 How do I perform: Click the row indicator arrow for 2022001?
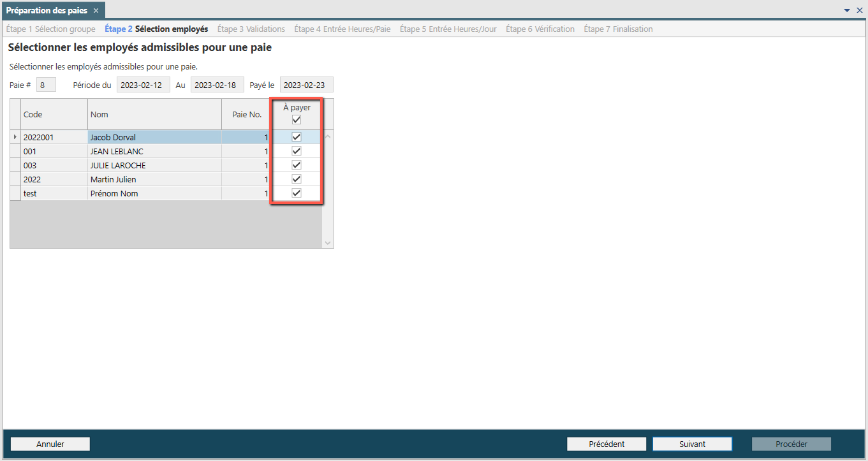(x=15, y=137)
